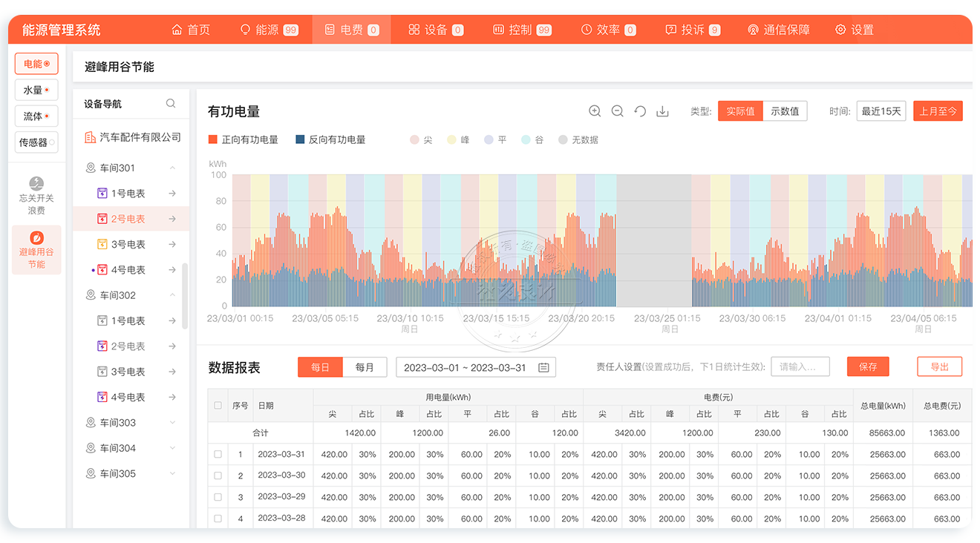Open the 设备 tab
Viewport: 980px width, 543px height.
tap(436, 30)
